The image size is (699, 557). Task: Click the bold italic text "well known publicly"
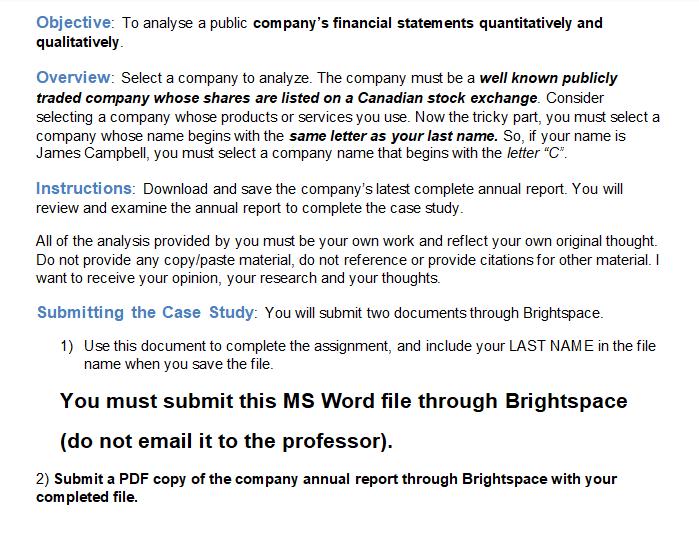(548, 78)
